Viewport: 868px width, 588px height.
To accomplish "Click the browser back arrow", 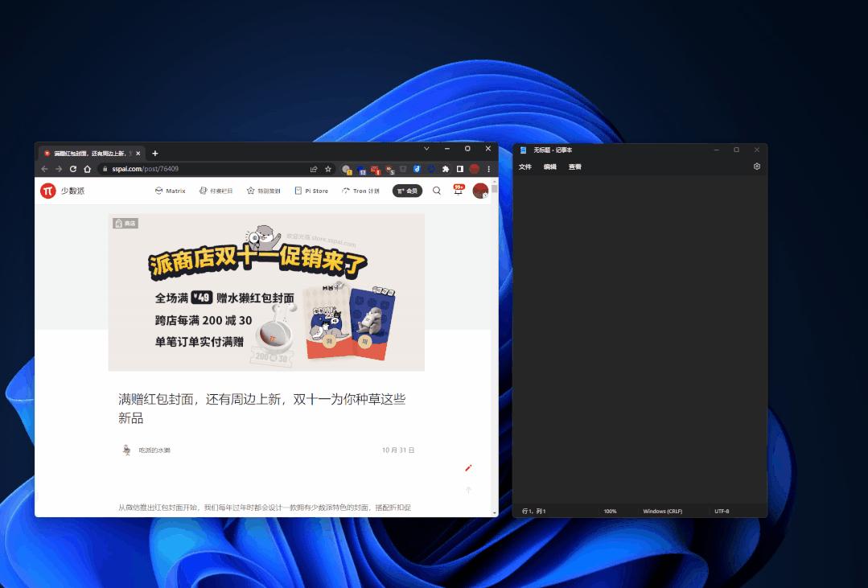I will pos(44,169).
